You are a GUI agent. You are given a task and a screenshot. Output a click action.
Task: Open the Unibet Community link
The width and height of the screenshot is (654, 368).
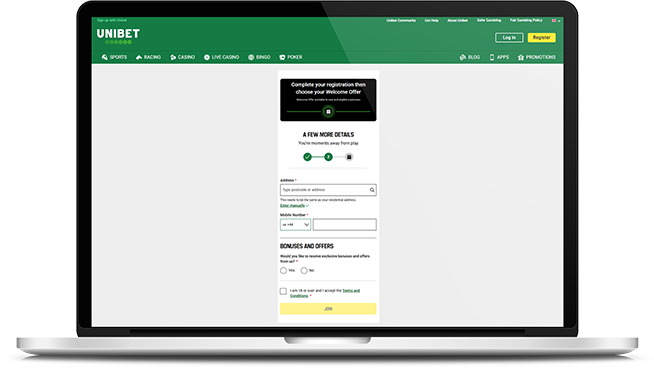pos(401,20)
